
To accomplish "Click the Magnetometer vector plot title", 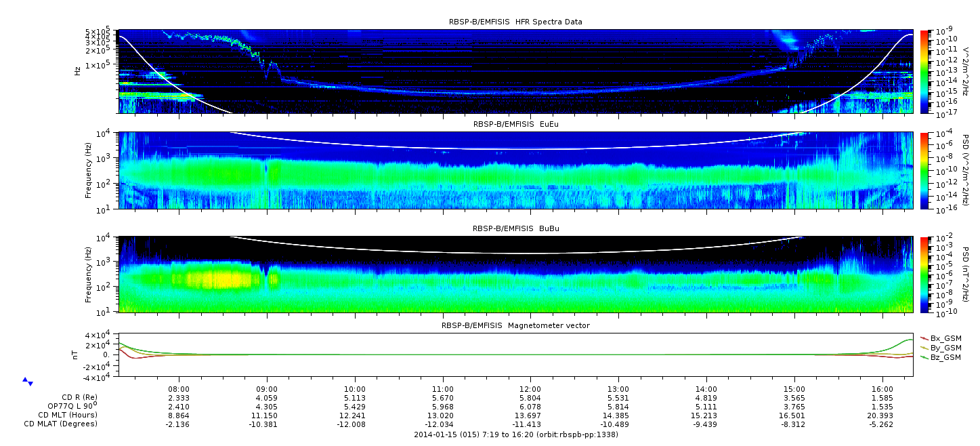I will (515, 325).
